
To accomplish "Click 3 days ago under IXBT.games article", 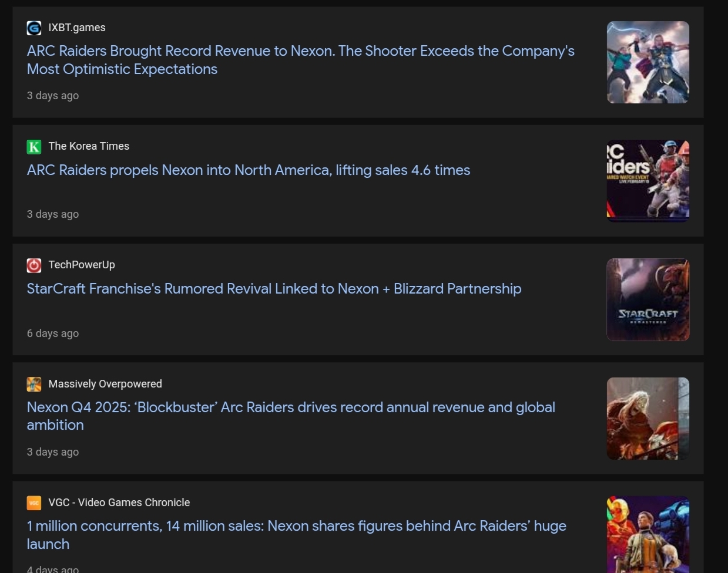I will pyautogui.click(x=53, y=96).
